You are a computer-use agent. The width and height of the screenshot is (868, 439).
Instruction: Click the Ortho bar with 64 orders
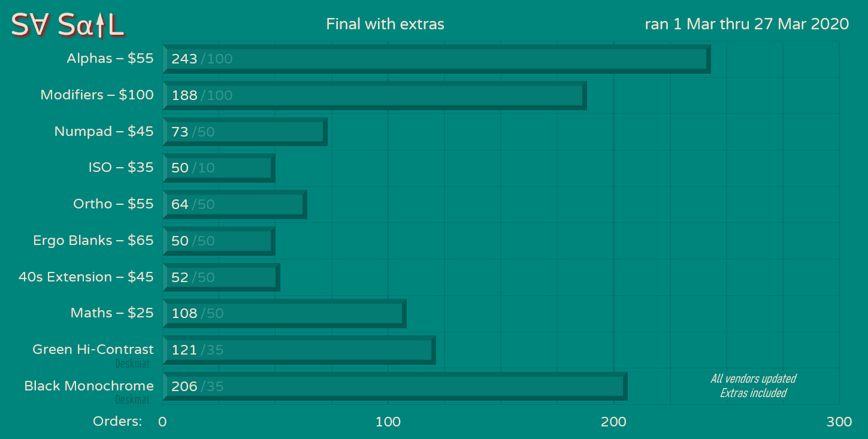point(234,204)
